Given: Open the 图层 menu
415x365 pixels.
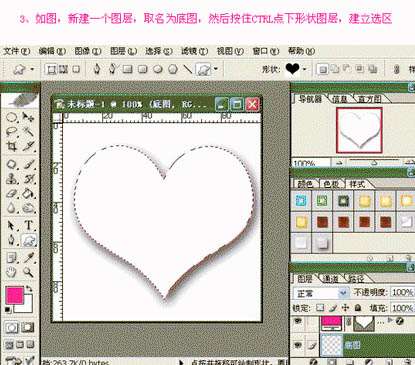Looking at the screenshot, I should click(x=124, y=51).
